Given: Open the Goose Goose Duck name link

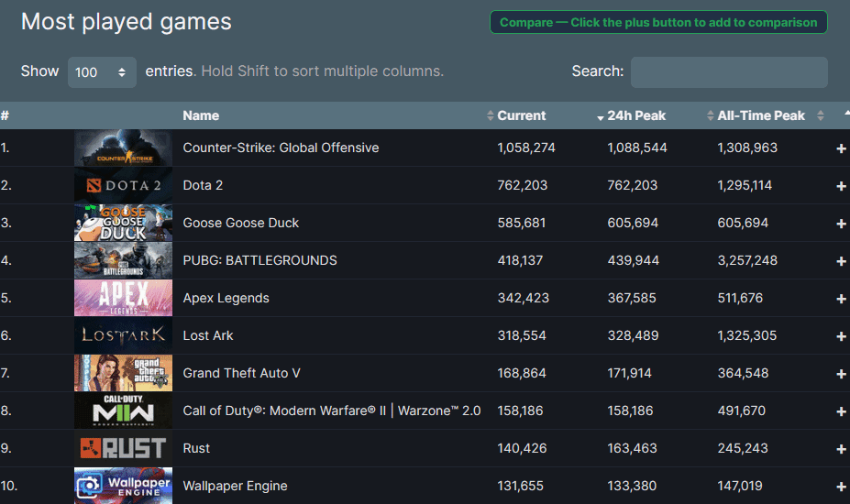Looking at the screenshot, I should pyautogui.click(x=240, y=223).
